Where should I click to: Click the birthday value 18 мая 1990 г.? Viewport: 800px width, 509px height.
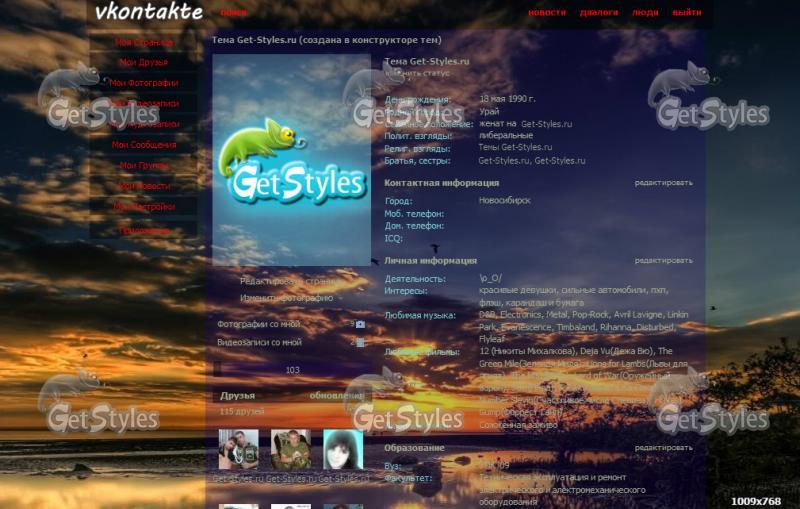coord(507,99)
